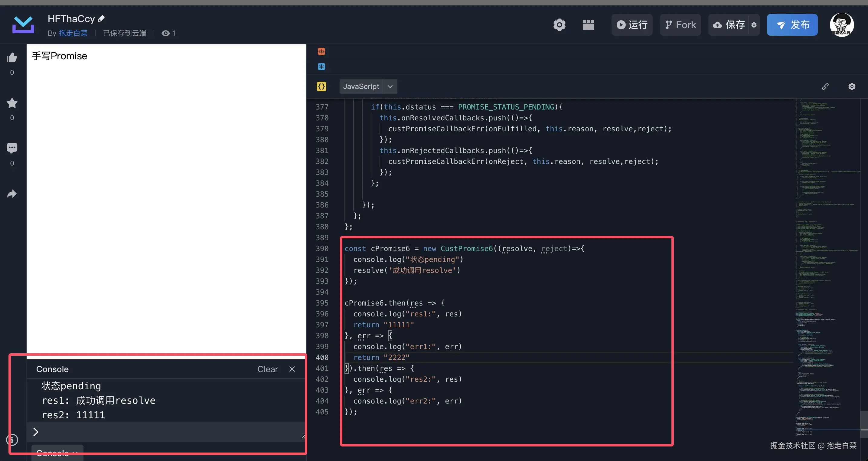
Task: Open the JavaScript language dropdown
Action: point(368,87)
